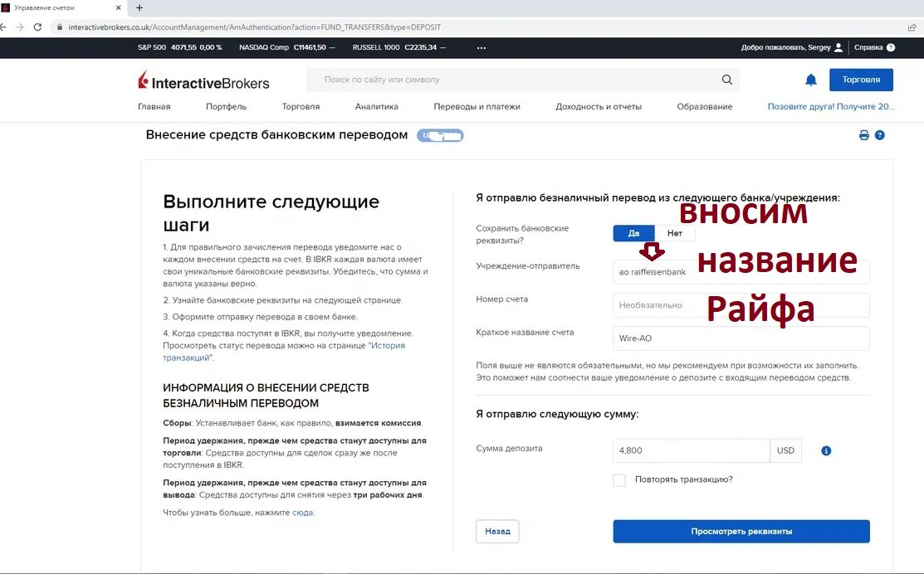This screenshot has height=574, width=924.
Task: Go back in browser history
Action: (3, 27)
